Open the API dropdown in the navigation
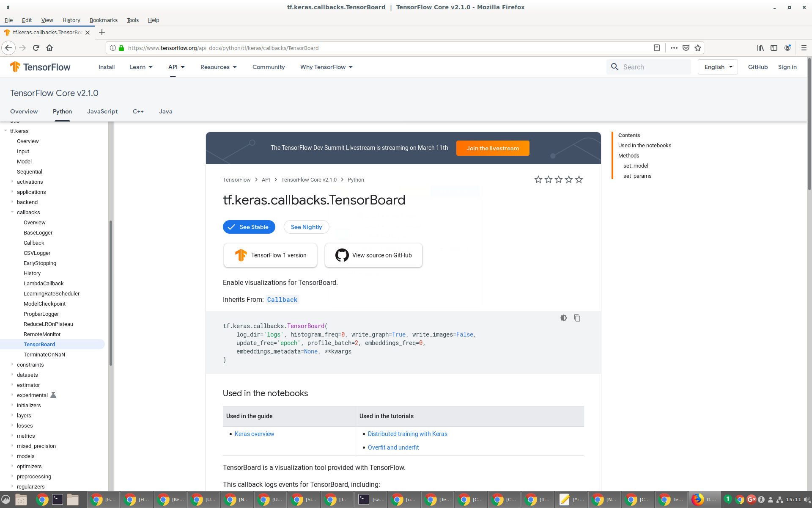Viewport: 812px width, 508px height. 177,67
